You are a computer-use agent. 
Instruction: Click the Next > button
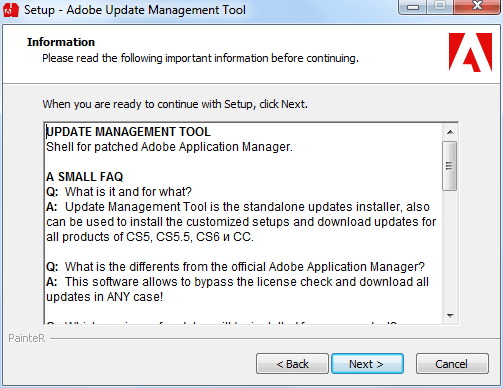367,364
